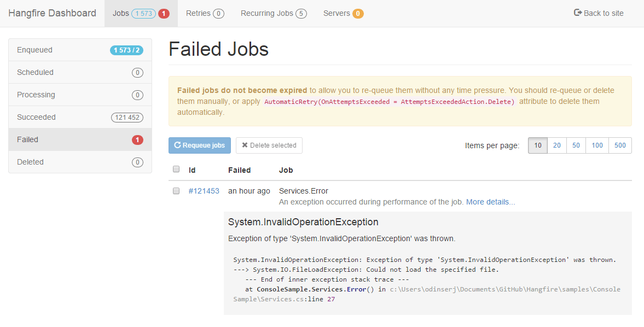This screenshot has width=644, height=327.
Task: Open the Retries tab
Action: click(x=205, y=14)
